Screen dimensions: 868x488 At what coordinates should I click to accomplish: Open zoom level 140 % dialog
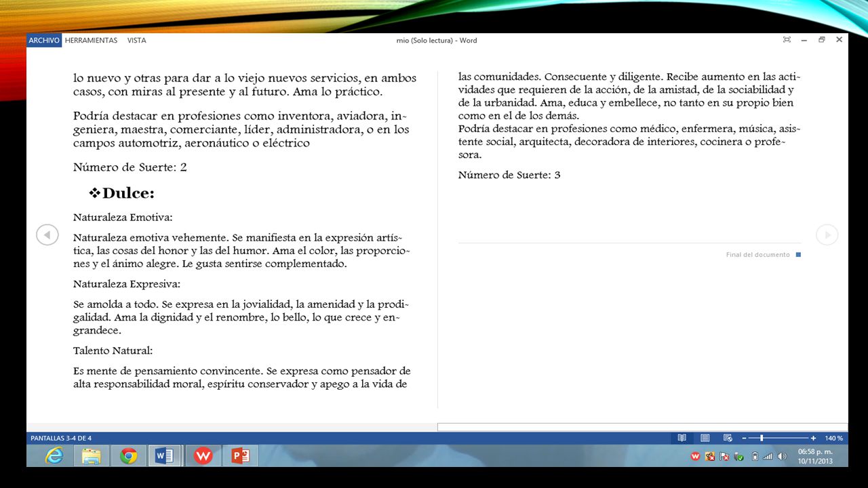pos(833,438)
